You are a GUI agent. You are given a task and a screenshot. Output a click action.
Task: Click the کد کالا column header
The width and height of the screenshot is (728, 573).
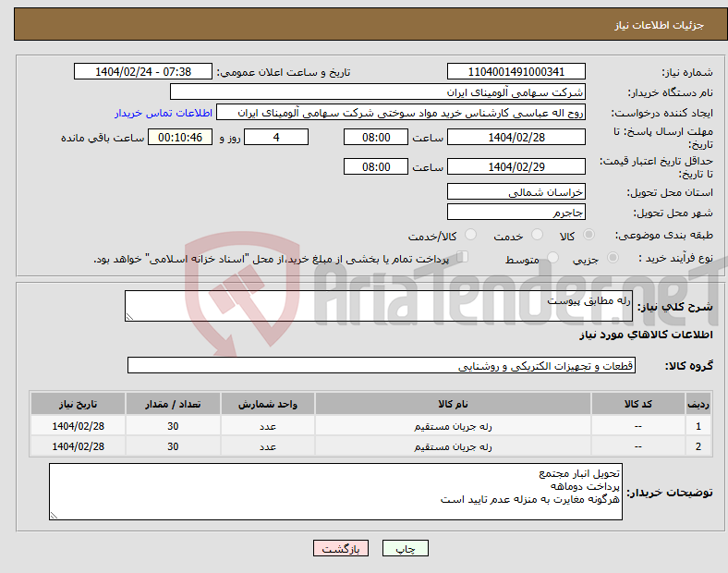coord(638,404)
